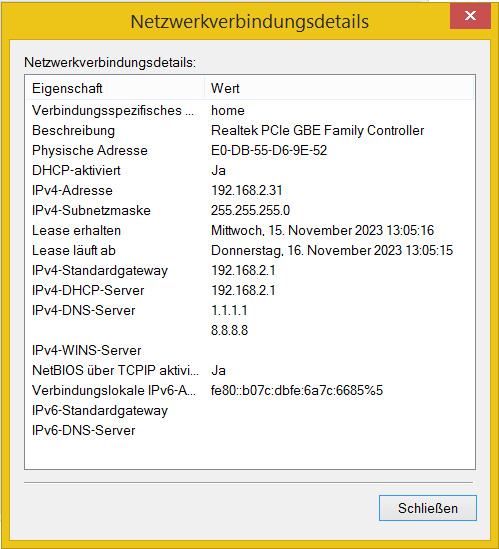Image resolution: width=499 pixels, height=549 pixels.
Task: Select the IPv6-Standardgateway row
Action: coord(250,410)
